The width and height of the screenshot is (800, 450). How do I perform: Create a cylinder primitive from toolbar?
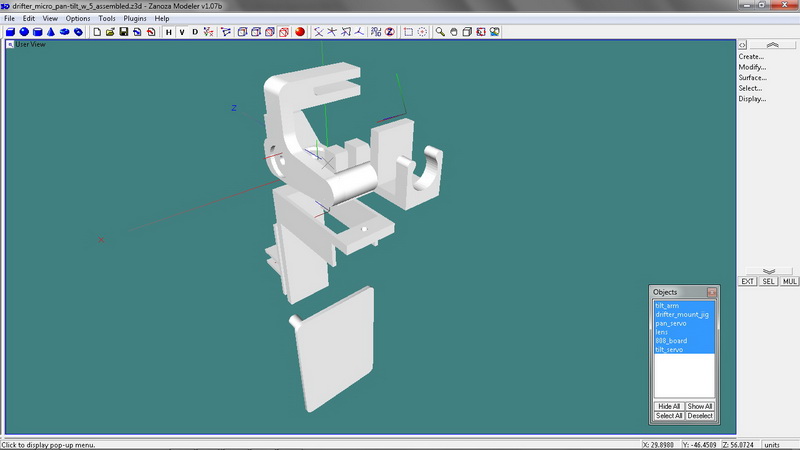pyautogui.click(x=37, y=32)
